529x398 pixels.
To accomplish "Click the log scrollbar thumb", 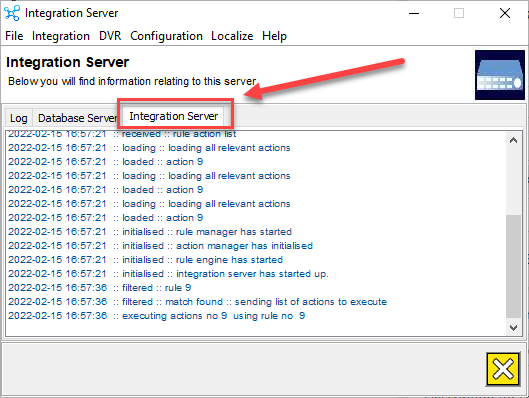I will tap(513, 266).
